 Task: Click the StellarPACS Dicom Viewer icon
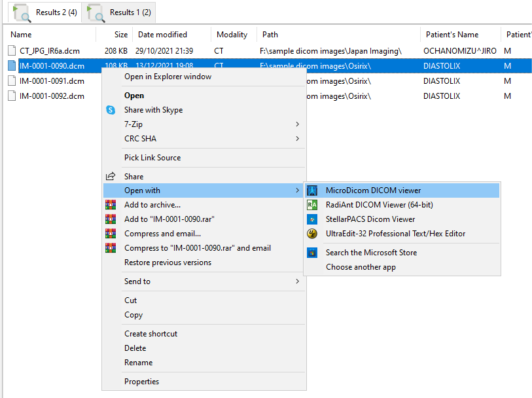pos(312,219)
